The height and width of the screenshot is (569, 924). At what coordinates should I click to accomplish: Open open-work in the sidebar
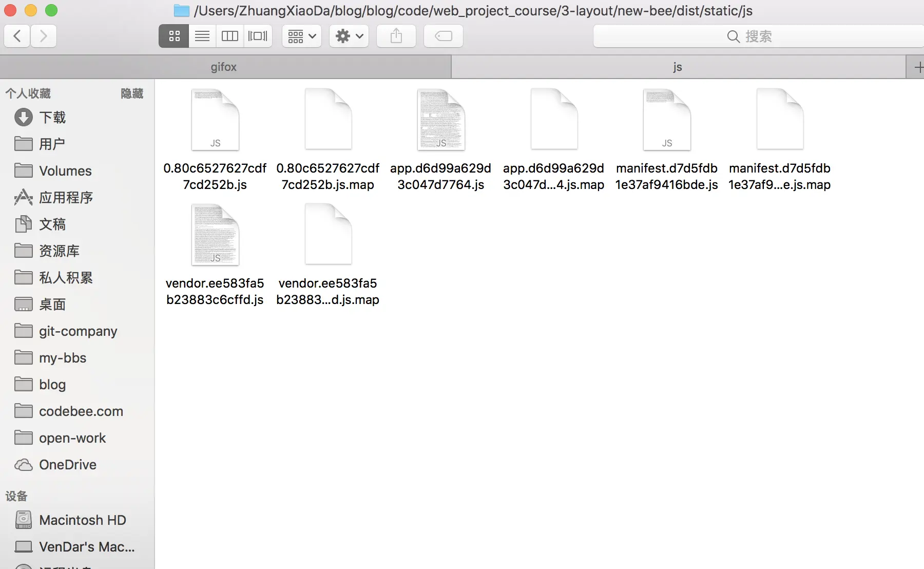[77, 438]
